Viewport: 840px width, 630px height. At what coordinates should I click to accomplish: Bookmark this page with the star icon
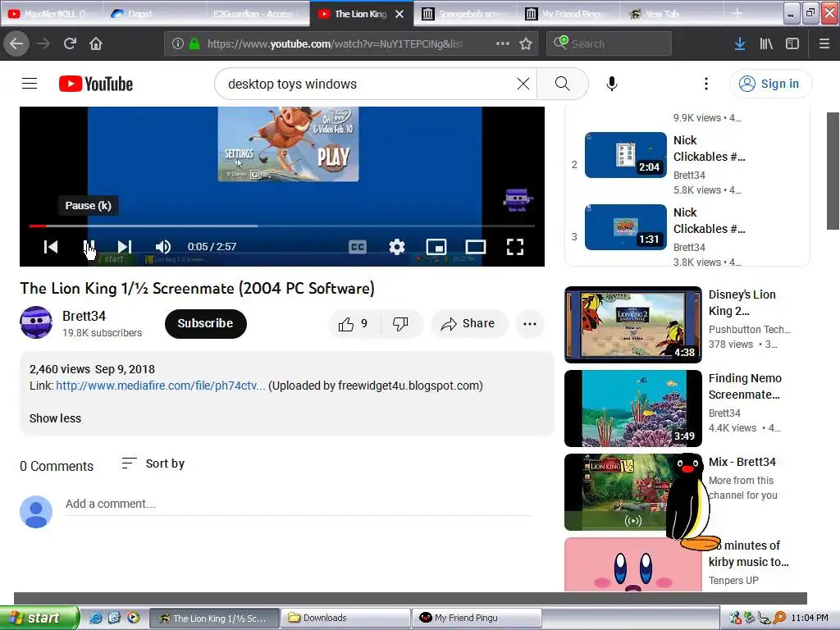[526, 43]
